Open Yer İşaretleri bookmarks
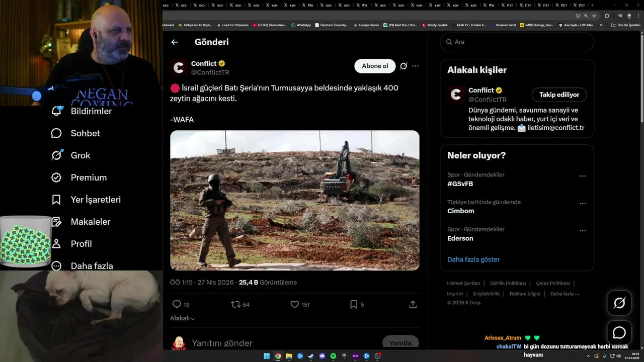Viewport: 644px width, 362px height. 86,200
